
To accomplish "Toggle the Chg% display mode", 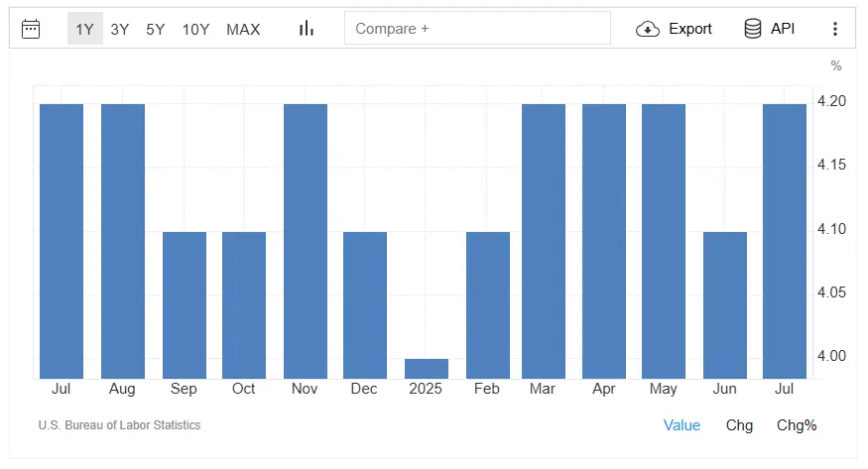I will point(797,425).
